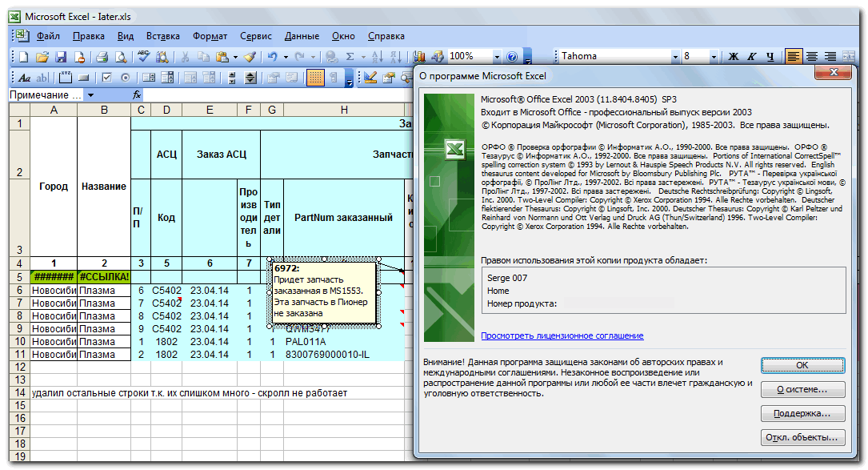Click the О системе... button

tap(802, 390)
